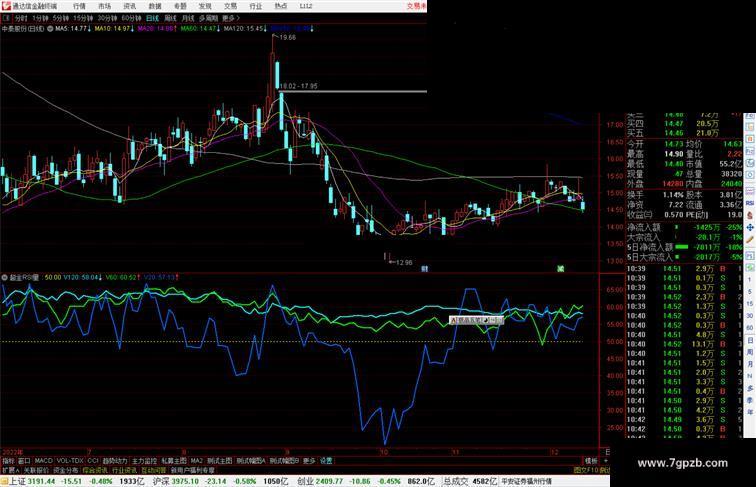Open the 交易 menu in top bar

coord(230,6)
